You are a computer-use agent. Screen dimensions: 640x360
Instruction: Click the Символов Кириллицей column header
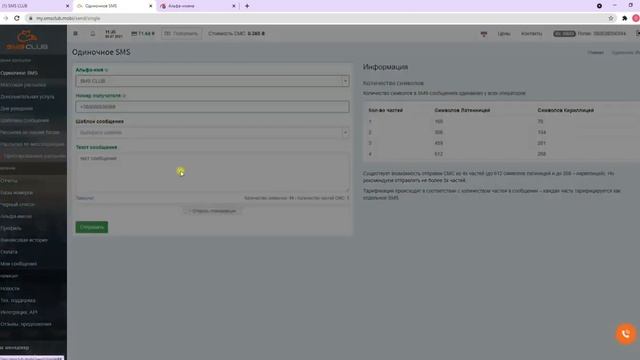(565, 110)
